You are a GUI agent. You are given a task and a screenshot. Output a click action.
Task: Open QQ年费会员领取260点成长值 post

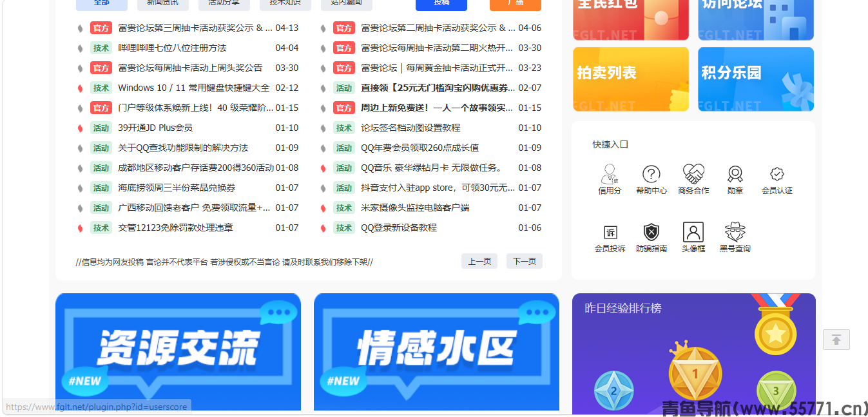point(420,148)
